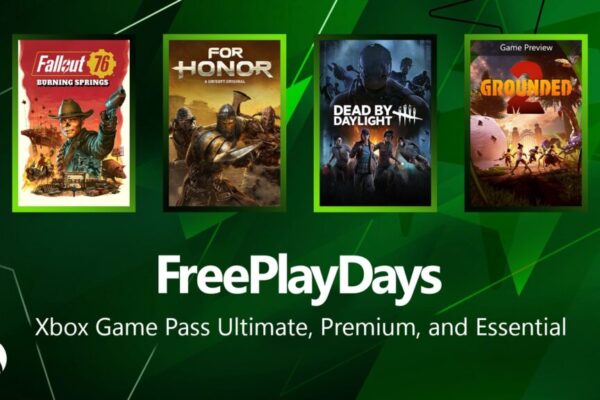Click the Game Preview label on Grounded 2
600x400 pixels.
click(526, 47)
